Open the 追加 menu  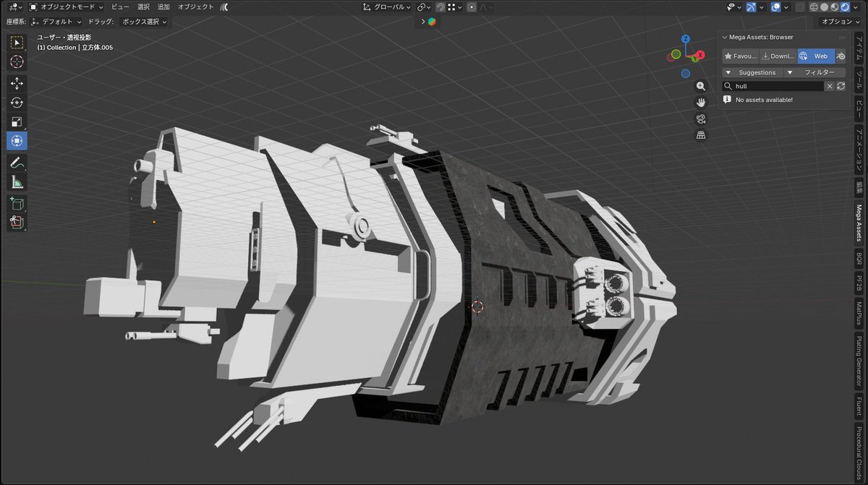click(164, 7)
